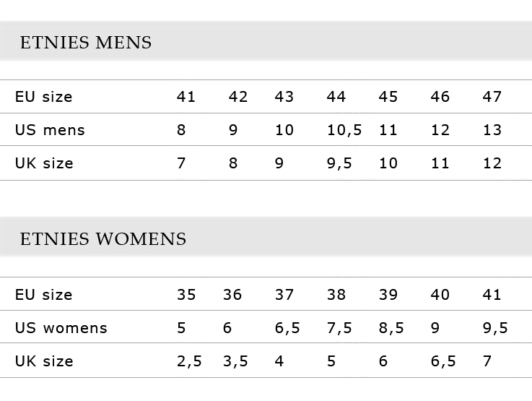This screenshot has width=532, height=401.
Task: Select EU size 47 in mens table
Action: [492, 97]
